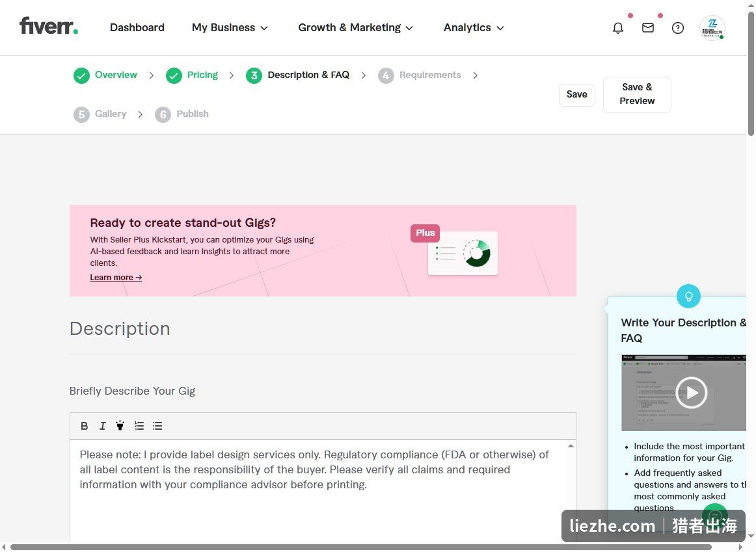
Task: Click the page vertical scrollbar thumb
Action: click(751, 72)
